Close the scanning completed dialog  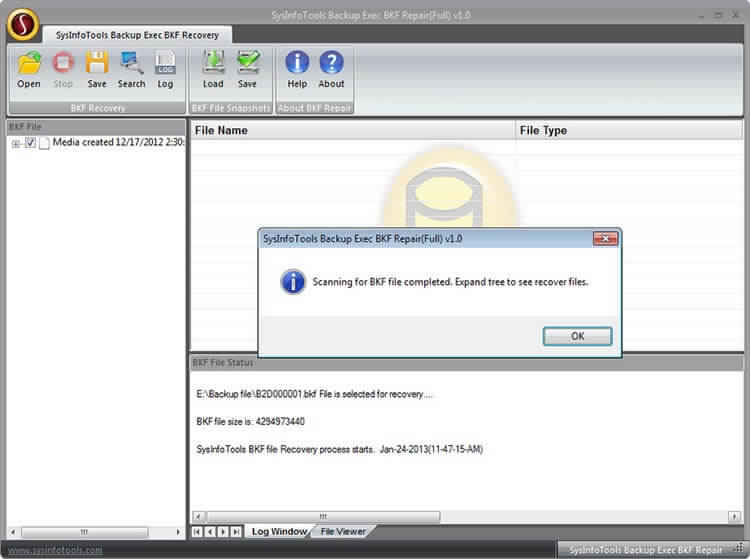pos(605,238)
